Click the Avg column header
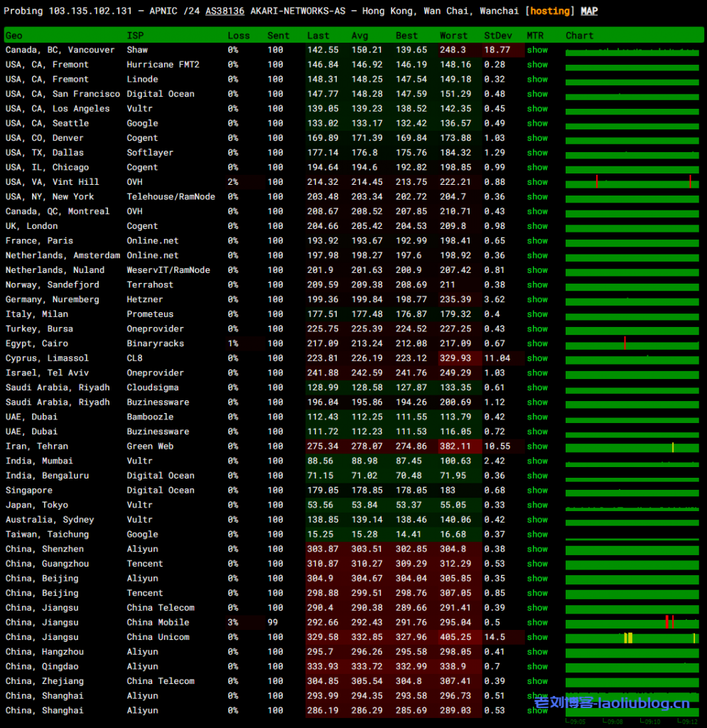This screenshot has height=728, width=707. click(x=360, y=36)
